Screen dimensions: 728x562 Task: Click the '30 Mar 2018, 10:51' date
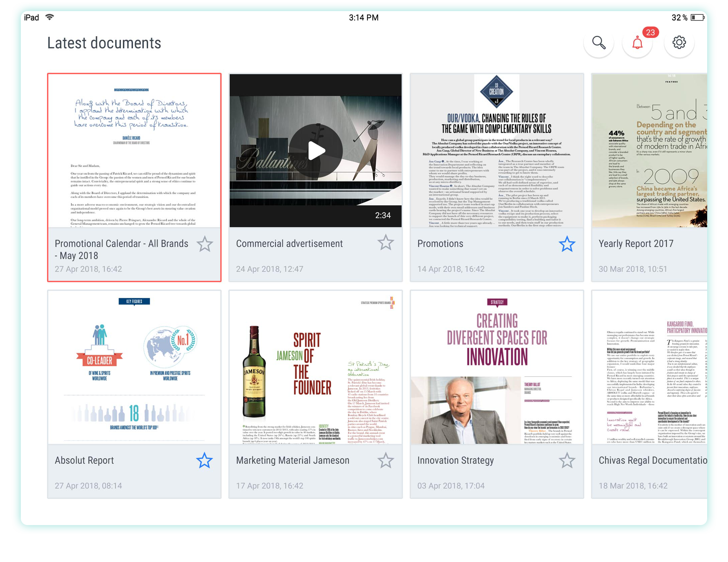[x=633, y=269]
